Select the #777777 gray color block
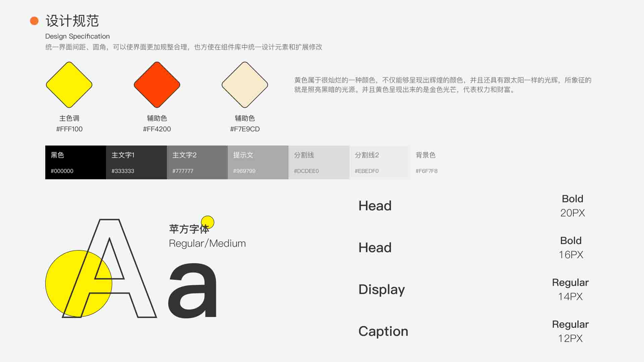 point(197,162)
